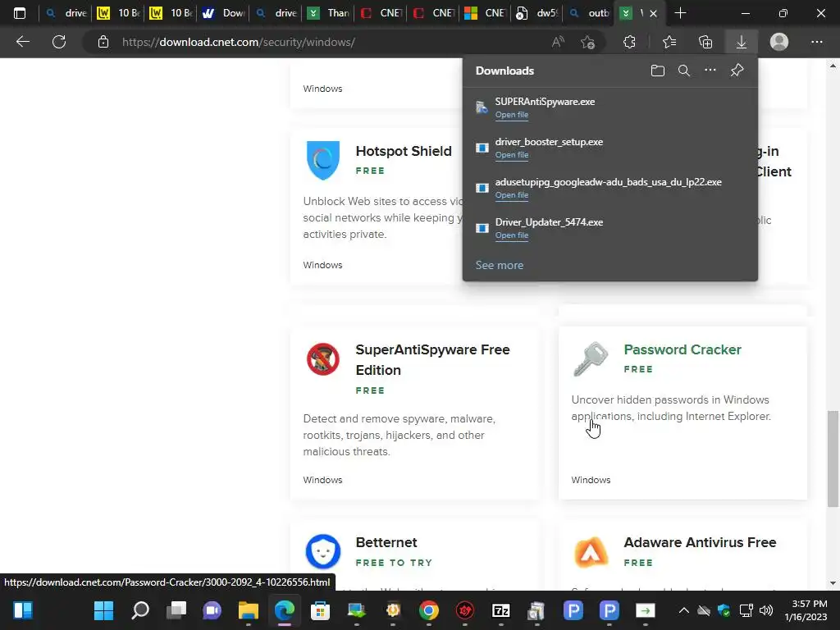Click the Betternet logo icon

323,551
